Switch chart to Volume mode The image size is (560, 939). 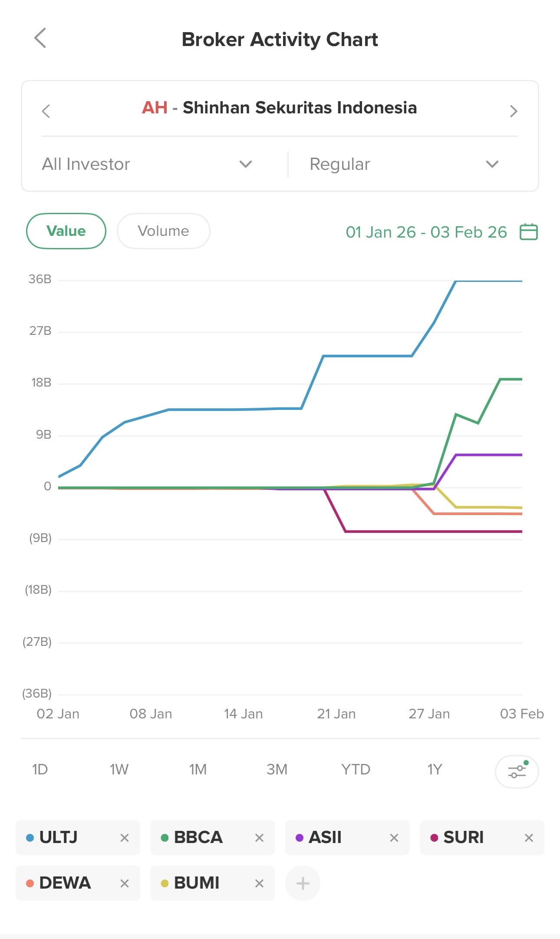click(163, 231)
